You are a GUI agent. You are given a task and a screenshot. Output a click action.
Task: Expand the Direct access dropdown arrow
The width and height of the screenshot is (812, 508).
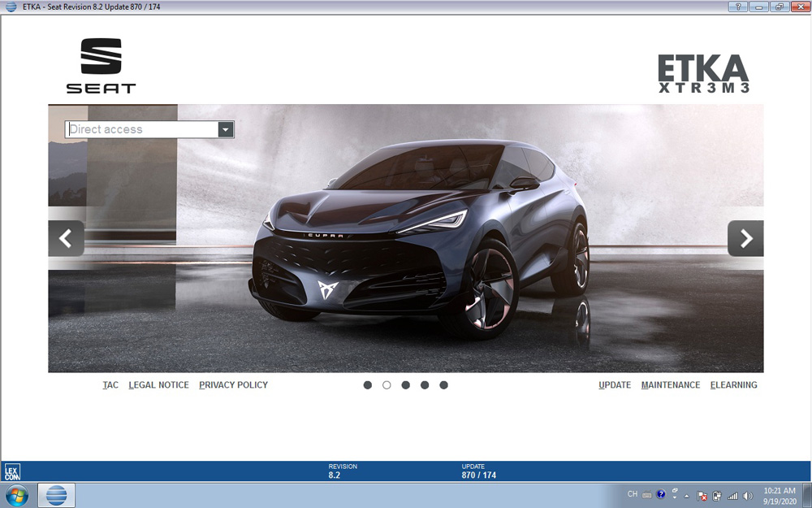226,129
